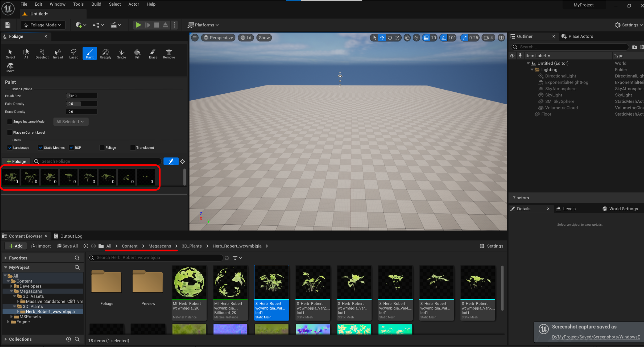Activate the Lasso foliage selection tool
This screenshot has height=347, width=644.
coord(74,53)
